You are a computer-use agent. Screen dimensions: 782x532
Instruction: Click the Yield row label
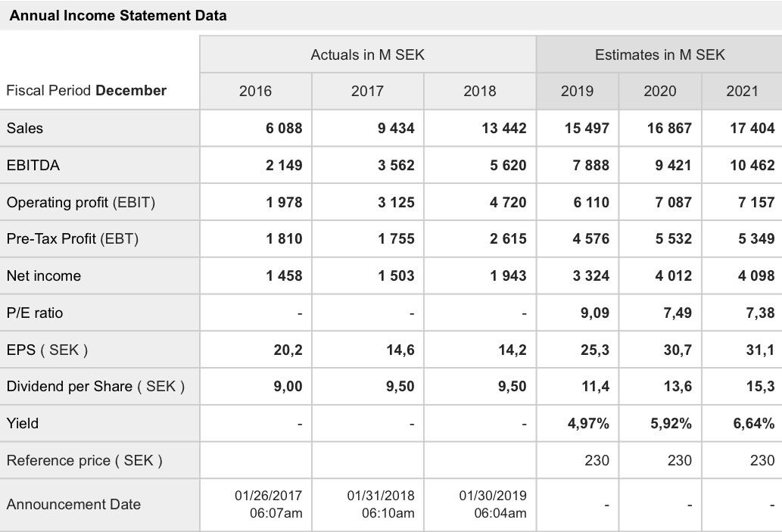pos(23,423)
